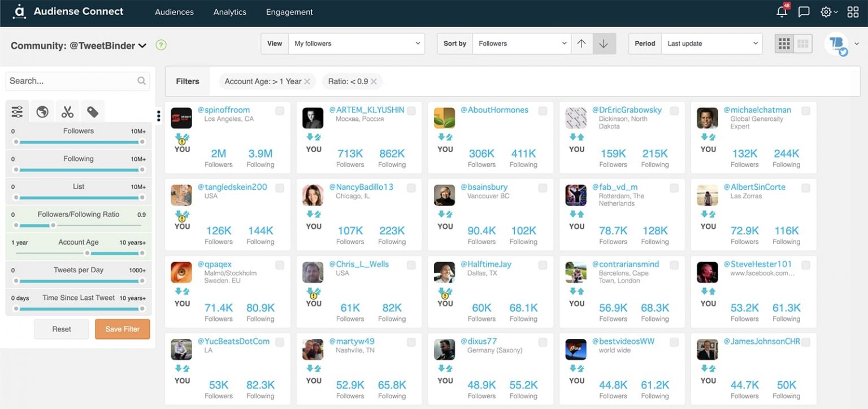Select the scissors filter icon
868x409 pixels.
(67, 111)
